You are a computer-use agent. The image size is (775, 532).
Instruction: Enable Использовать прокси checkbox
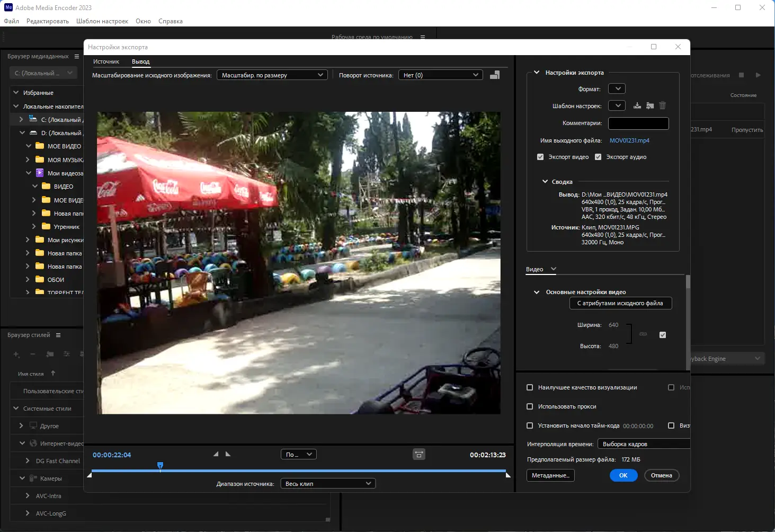pyautogui.click(x=530, y=406)
